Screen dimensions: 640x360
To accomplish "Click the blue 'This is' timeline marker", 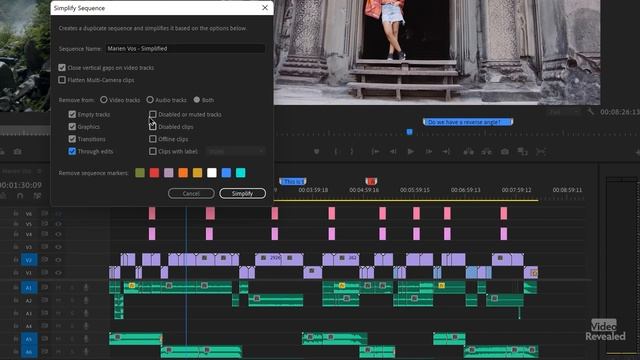I will click(x=293, y=181).
